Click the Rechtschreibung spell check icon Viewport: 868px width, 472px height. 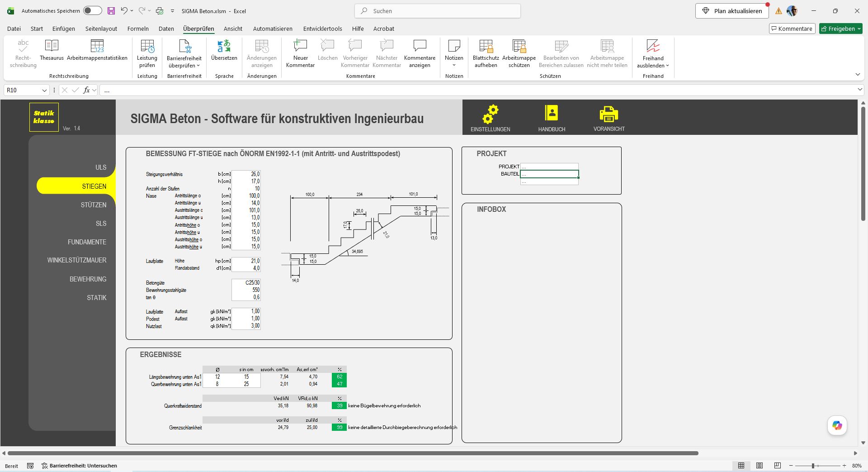[x=23, y=54]
